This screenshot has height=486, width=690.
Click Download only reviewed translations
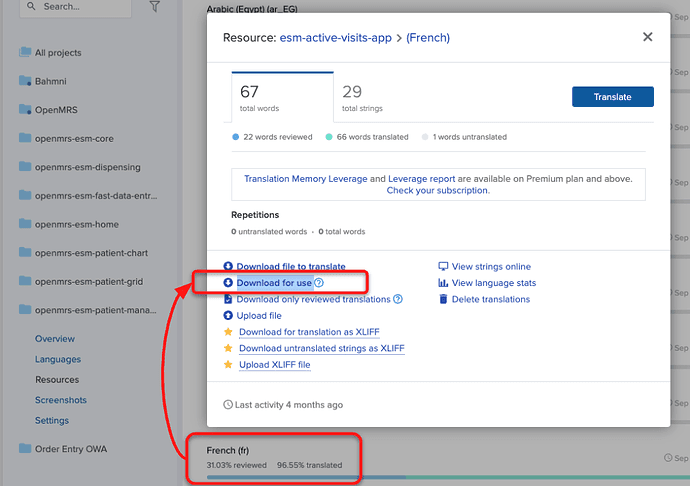tap(313, 299)
